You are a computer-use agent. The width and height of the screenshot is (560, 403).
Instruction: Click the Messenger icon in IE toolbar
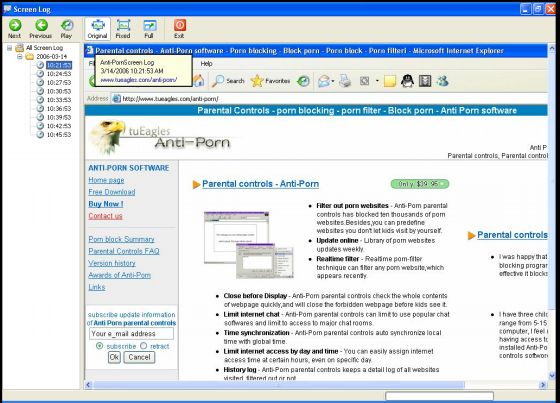pos(442,81)
